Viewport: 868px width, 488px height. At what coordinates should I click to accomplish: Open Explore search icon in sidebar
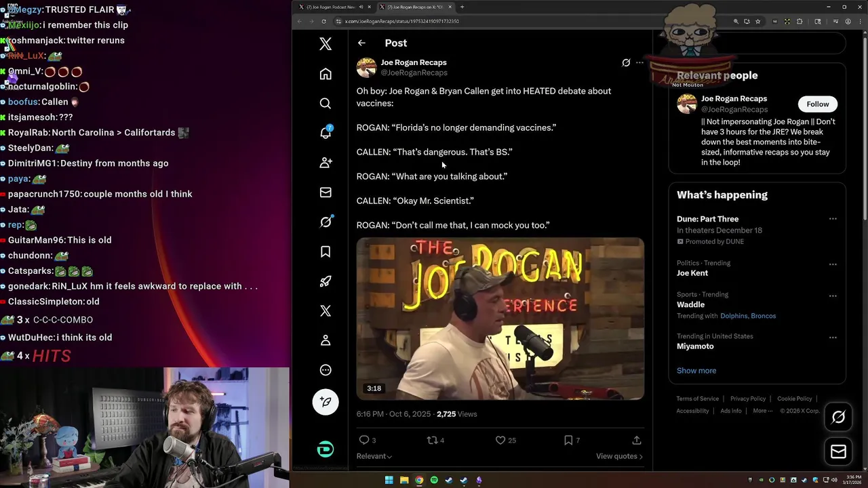click(x=325, y=104)
